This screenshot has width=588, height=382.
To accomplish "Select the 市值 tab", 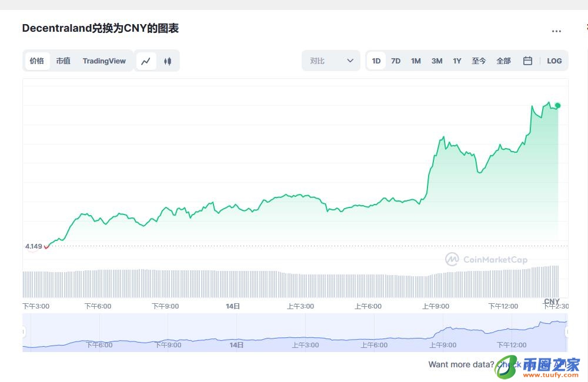I will (64, 61).
